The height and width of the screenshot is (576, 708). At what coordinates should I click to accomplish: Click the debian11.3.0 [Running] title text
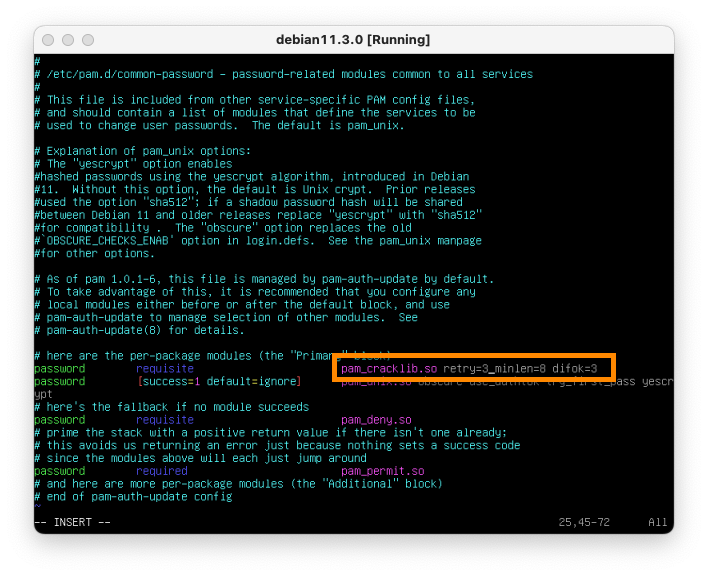coord(353,39)
